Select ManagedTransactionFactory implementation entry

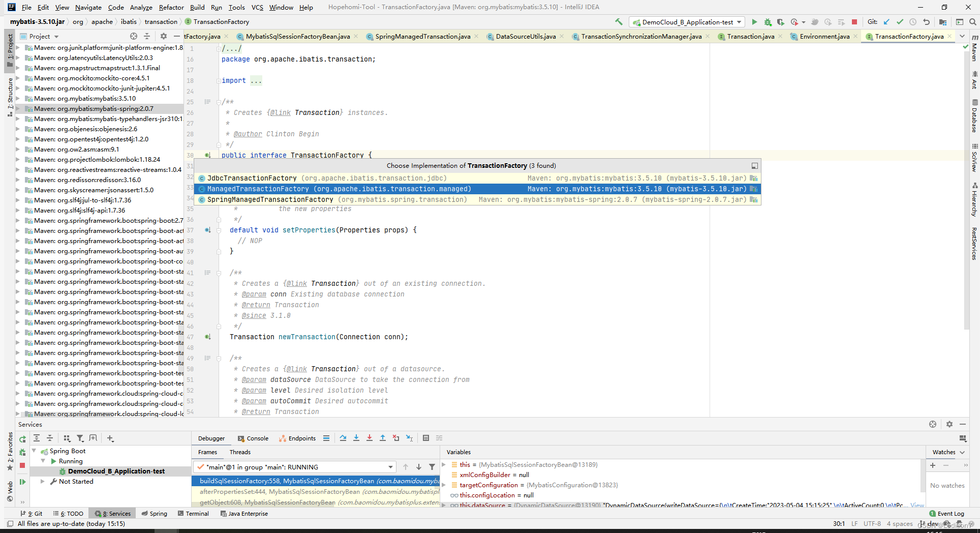(477, 189)
